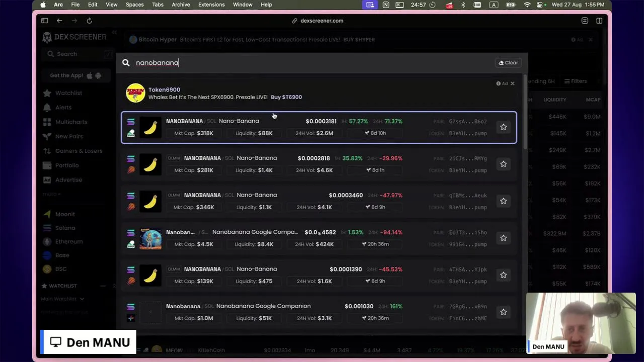
Task: Click the DEX Screener logo
Action: coord(74,37)
